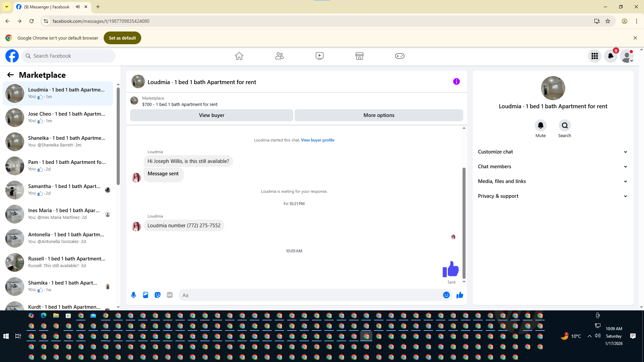644x362 pixels.
Task: Open conversation information purple icon
Action: click(x=456, y=81)
